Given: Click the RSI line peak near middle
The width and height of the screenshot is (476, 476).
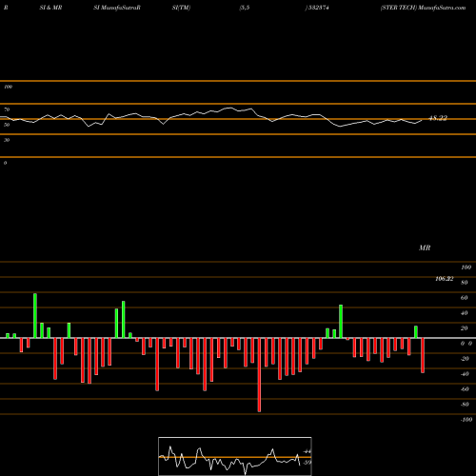Looking at the screenshot, I should (x=230, y=109).
